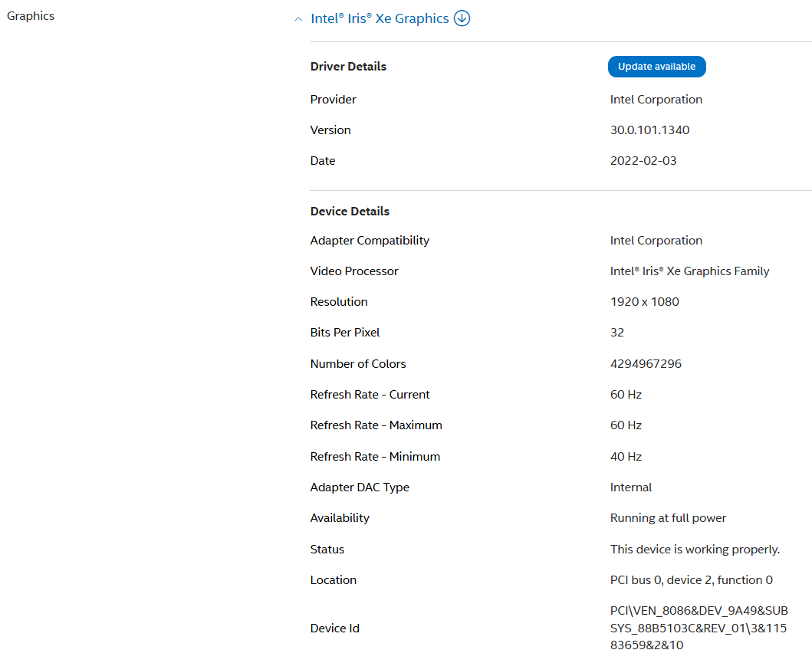Click the Update available button
Screen dimensions: 812x663
[x=656, y=67]
